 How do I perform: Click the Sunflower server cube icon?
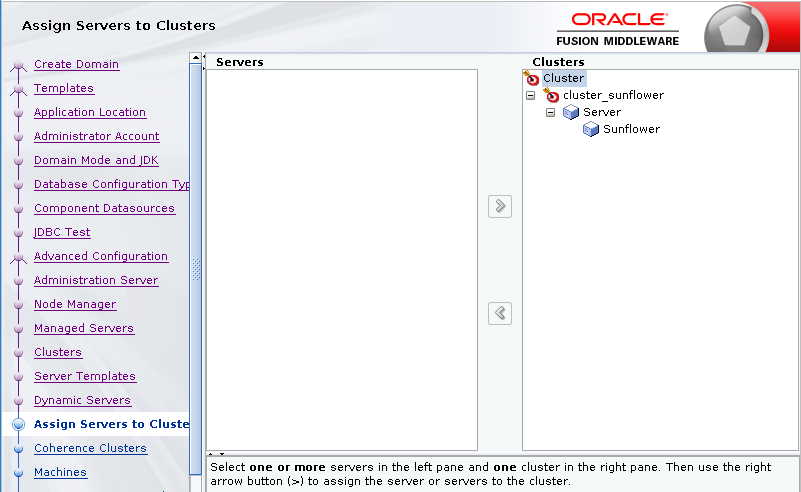pyautogui.click(x=591, y=129)
